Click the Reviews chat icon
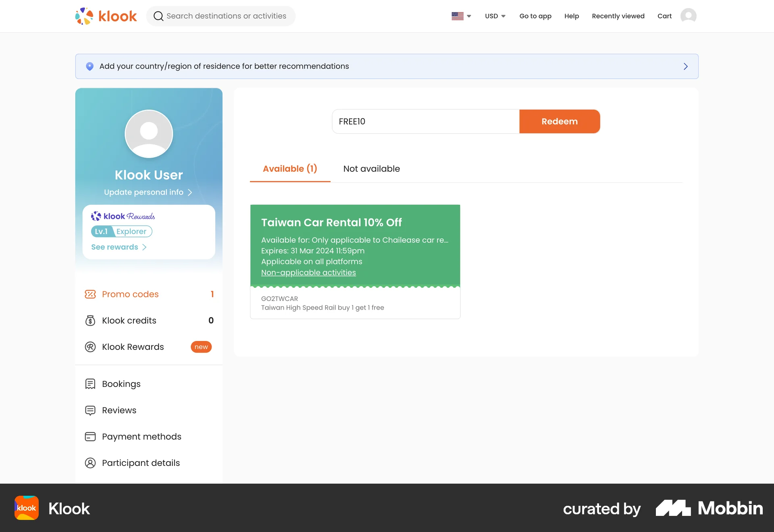The image size is (774, 532). [x=90, y=410]
